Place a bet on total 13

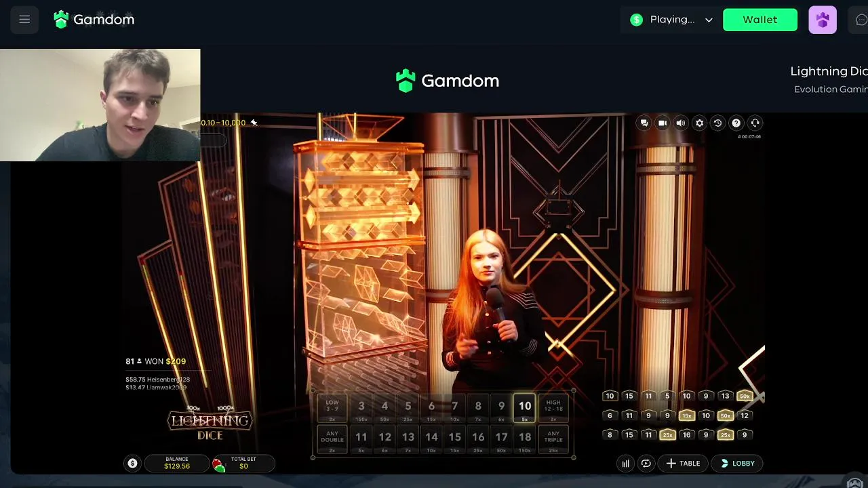click(x=408, y=439)
